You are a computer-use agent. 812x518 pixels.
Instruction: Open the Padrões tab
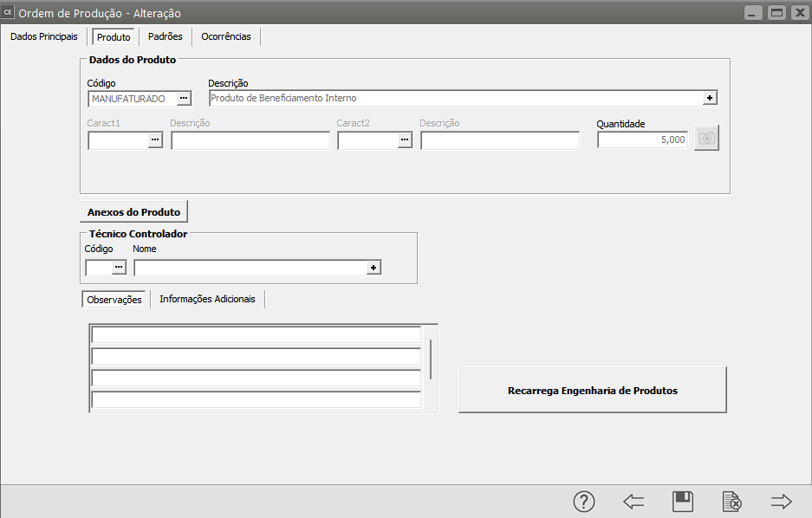pyautogui.click(x=165, y=37)
